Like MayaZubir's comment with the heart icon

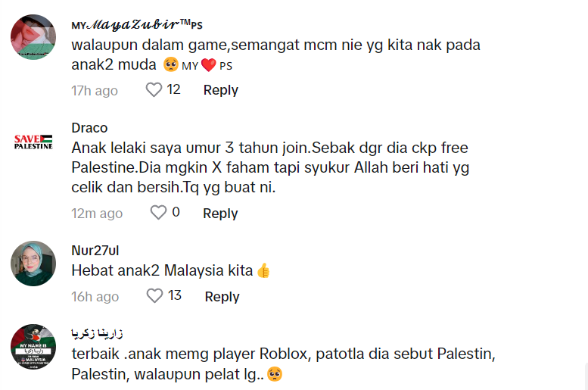pyautogui.click(x=154, y=90)
